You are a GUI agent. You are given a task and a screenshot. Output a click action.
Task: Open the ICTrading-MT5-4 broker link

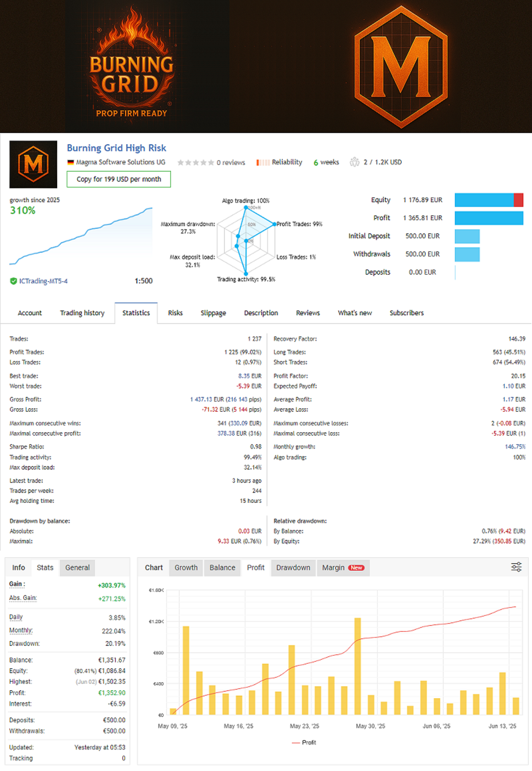43,281
